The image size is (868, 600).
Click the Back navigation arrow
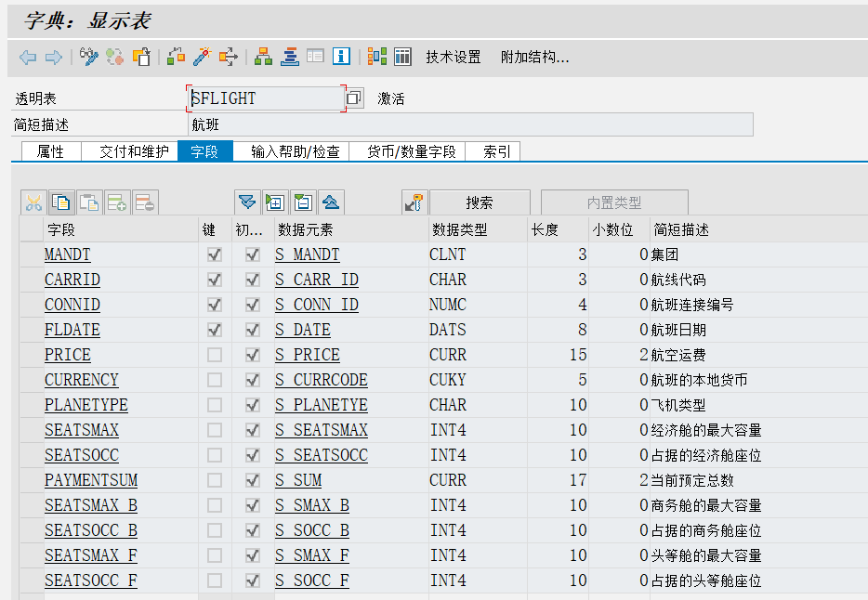(28, 57)
